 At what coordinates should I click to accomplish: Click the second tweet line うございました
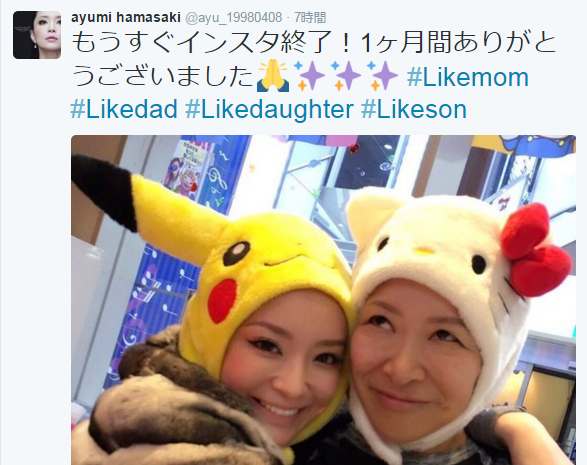pos(163,76)
